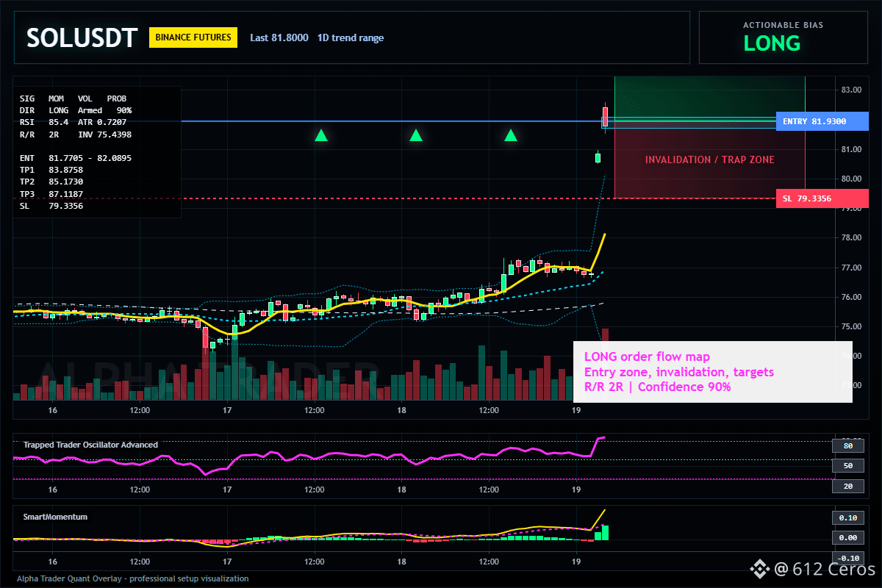882x588 pixels.
Task: Click the Last 81.8000 price text
Action: click(279, 37)
